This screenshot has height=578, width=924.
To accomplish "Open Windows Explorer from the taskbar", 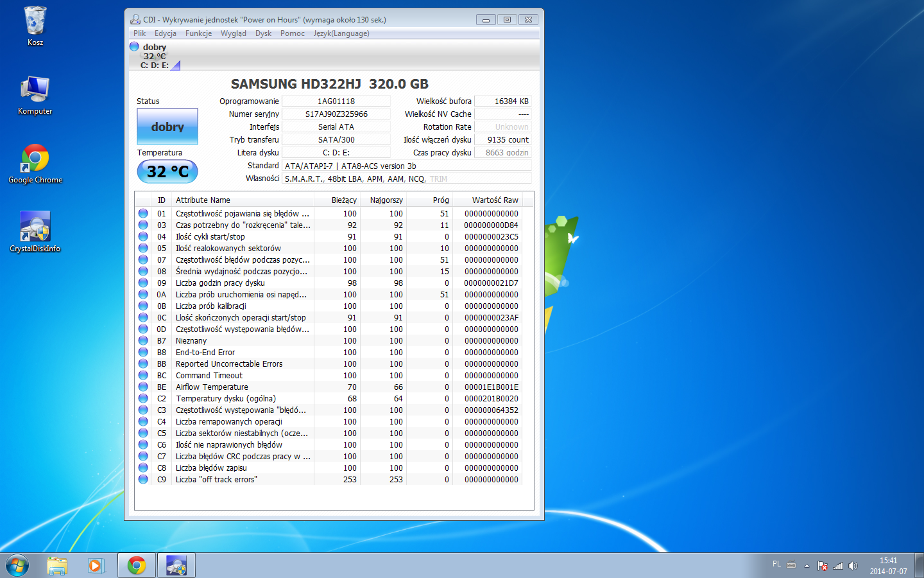I will point(57,566).
